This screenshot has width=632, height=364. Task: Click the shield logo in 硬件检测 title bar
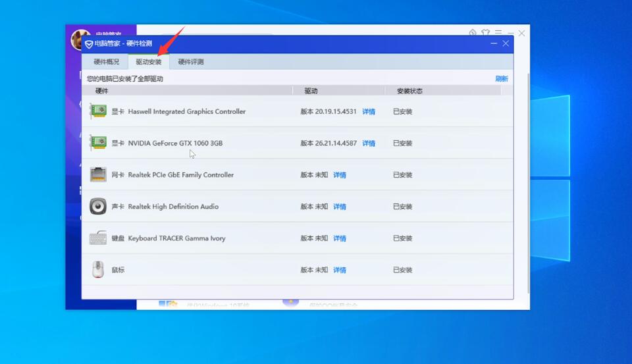(89, 44)
